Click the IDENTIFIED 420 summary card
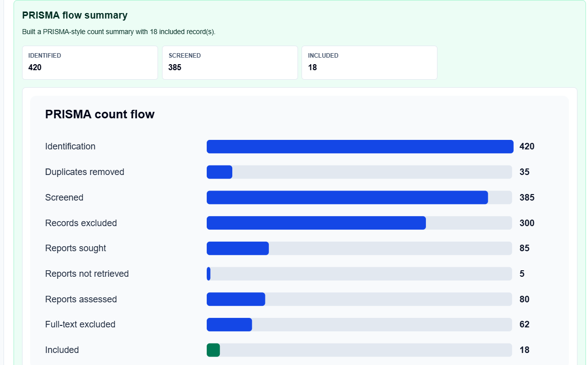Image resolution: width=588 pixels, height=365 pixels. [90, 63]
